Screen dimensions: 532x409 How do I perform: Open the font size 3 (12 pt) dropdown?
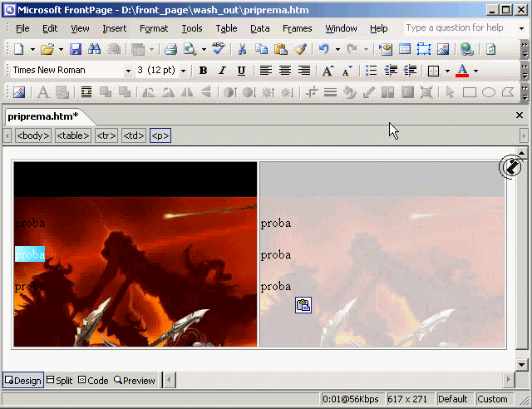point(183,71)
